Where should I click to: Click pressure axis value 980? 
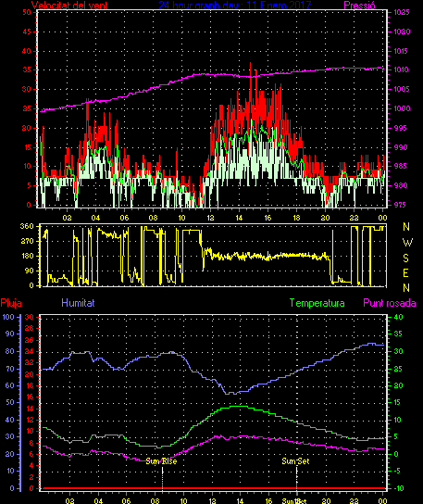pos(401,185)
